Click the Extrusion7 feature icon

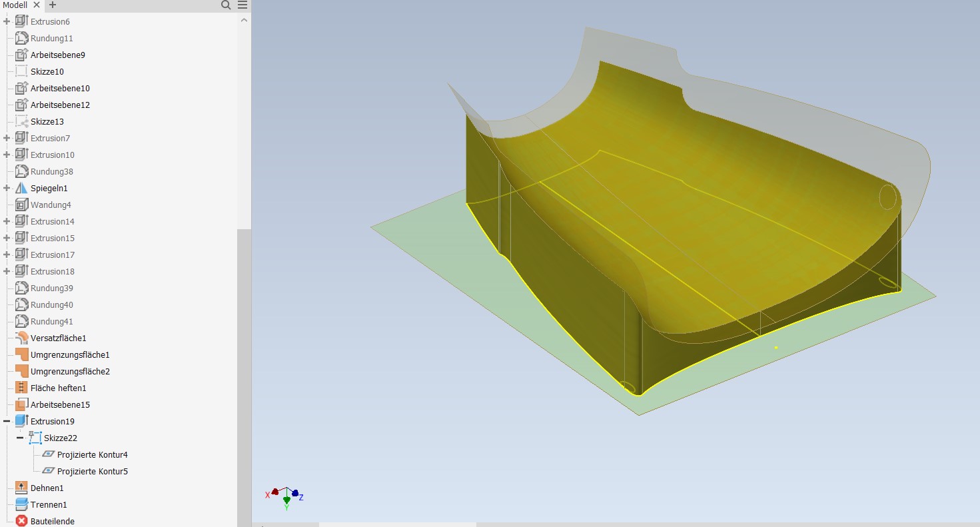(x=21, y=138)
